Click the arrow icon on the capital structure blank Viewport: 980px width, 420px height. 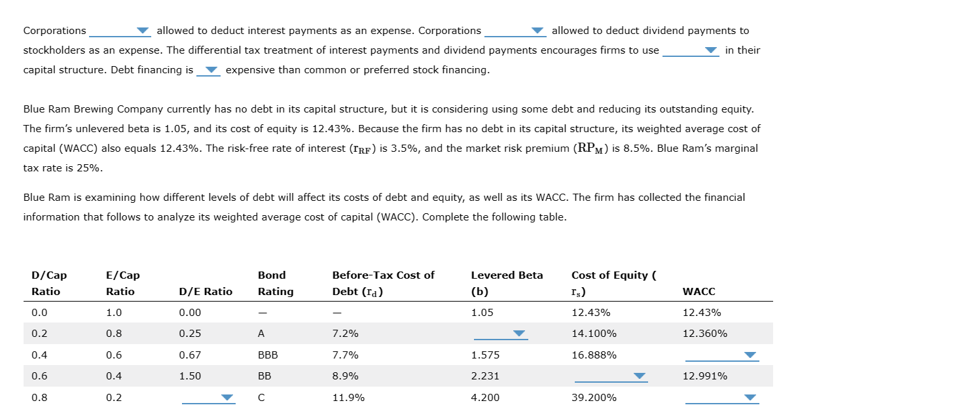712,50
